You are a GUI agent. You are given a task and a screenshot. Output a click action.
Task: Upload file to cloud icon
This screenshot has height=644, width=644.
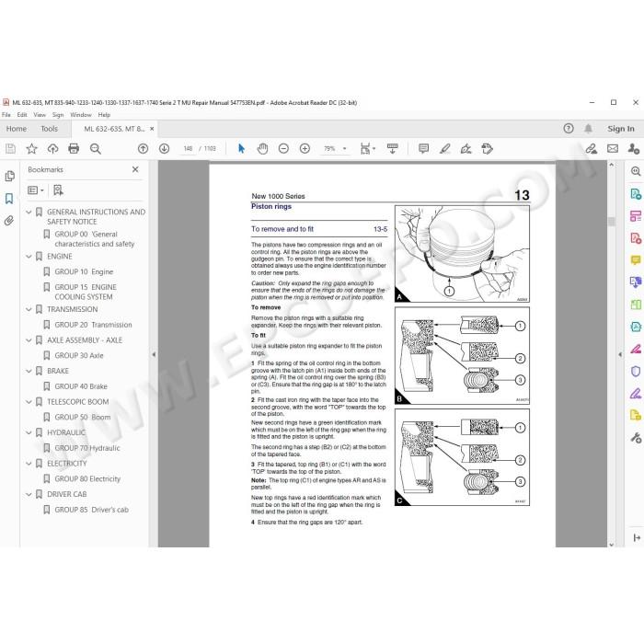point(53,149)
